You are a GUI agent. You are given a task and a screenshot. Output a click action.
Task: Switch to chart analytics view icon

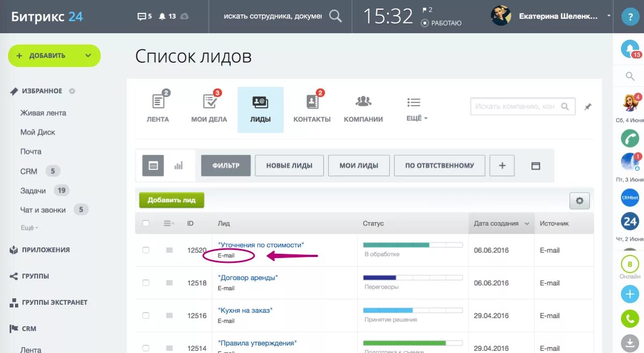(179, 166)
